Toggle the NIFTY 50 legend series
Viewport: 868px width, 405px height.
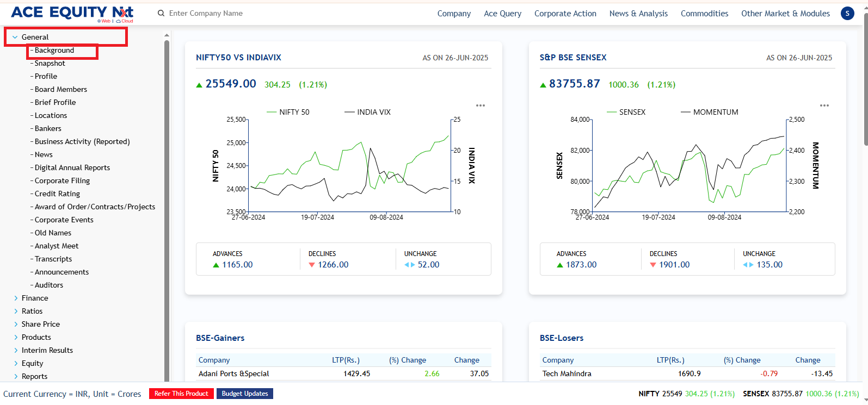click(288, 113)
